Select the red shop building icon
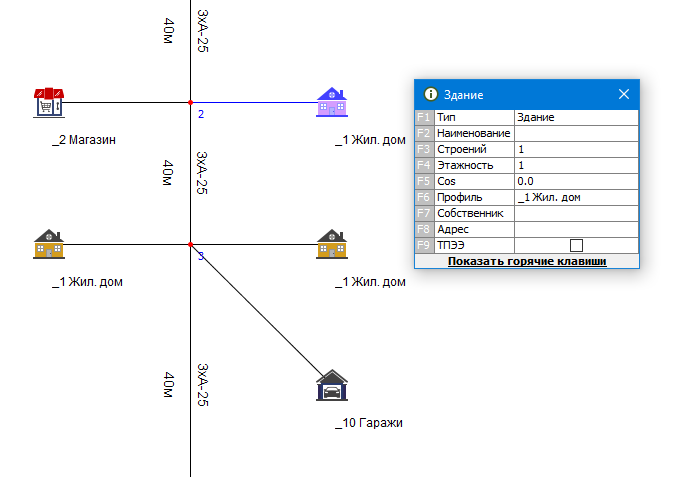 tap(49, 102)
